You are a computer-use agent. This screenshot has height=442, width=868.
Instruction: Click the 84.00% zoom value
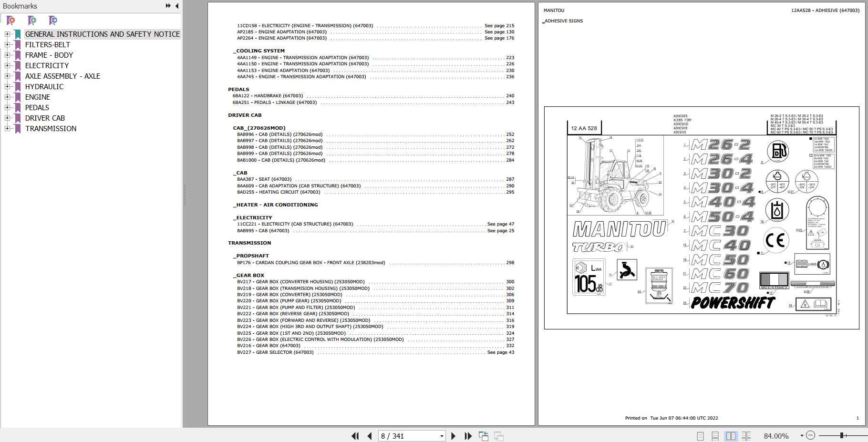[776, 436]
